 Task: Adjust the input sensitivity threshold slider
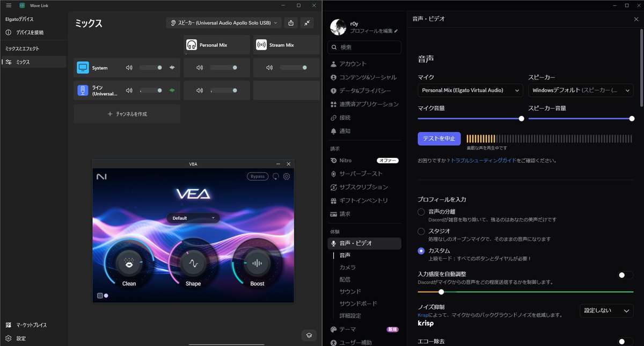pyautogui.click(x=441, y=292)
